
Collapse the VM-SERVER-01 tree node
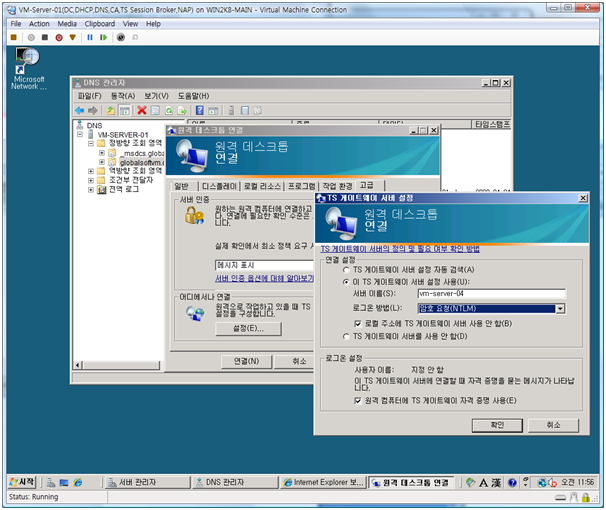click(80, 134)
